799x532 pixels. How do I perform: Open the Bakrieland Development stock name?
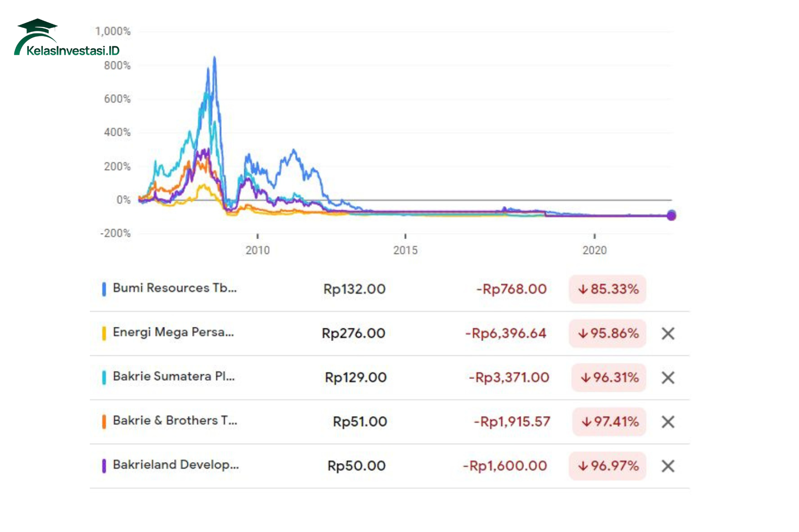pyautogui.click(x=176, y=465)
